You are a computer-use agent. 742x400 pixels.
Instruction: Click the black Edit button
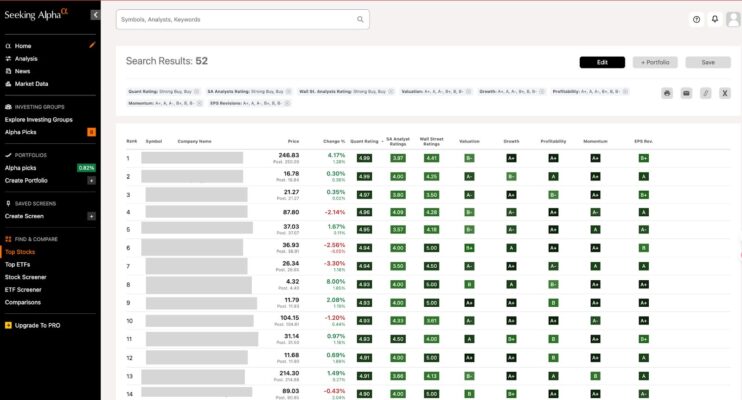coord(602,62)
